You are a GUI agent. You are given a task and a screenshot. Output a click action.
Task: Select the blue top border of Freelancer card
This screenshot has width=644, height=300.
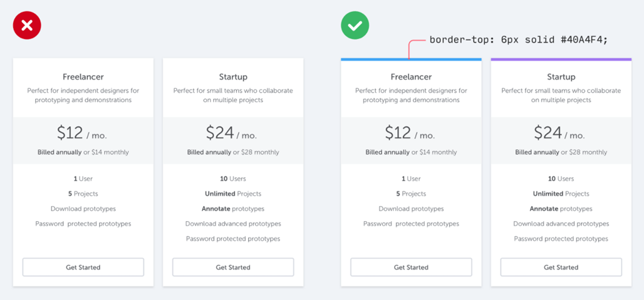click(411, 59)
